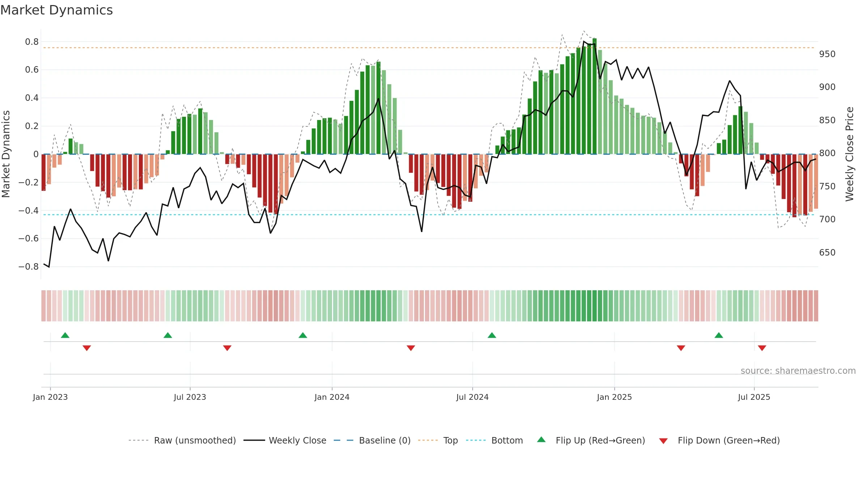Click the green flip-up triangle before Jul 2025

click(719, 335)
